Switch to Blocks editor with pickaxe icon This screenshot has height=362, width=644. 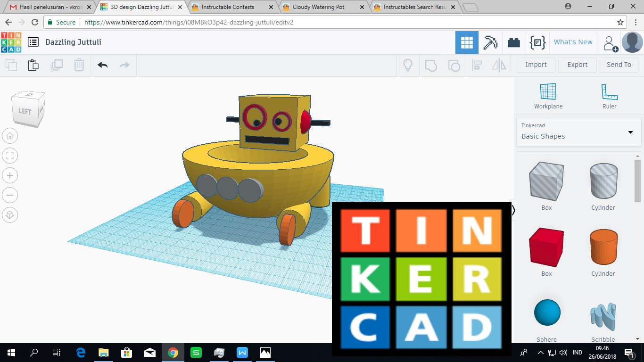point(490,42)
